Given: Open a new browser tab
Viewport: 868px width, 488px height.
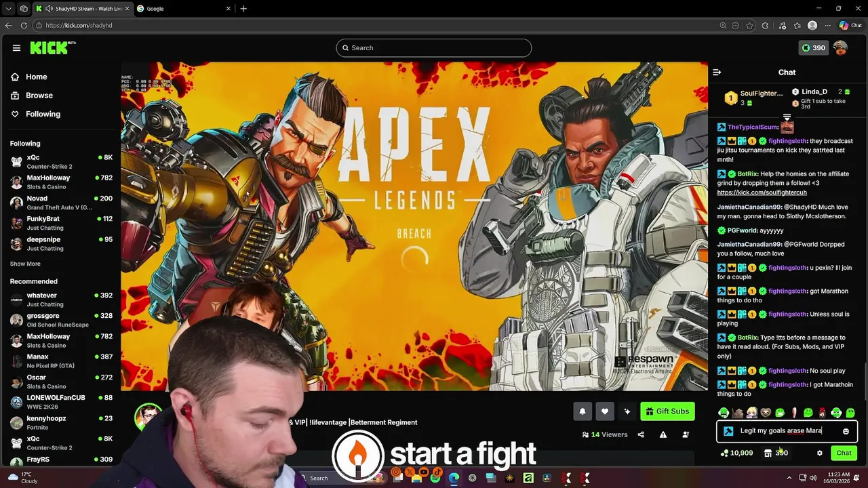Looking at the screenshot, I should (x=243, y=9).
